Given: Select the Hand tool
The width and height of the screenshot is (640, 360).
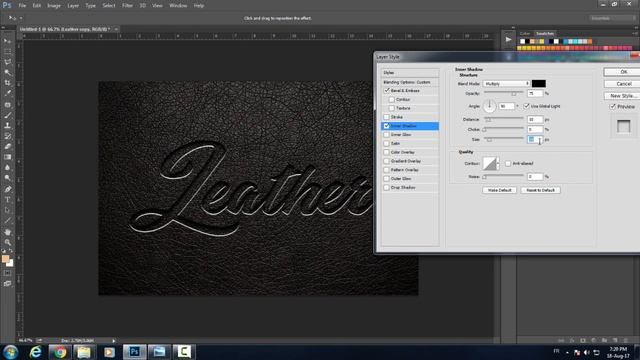Looking at the screenshot, I should click(x=7, y=232).
